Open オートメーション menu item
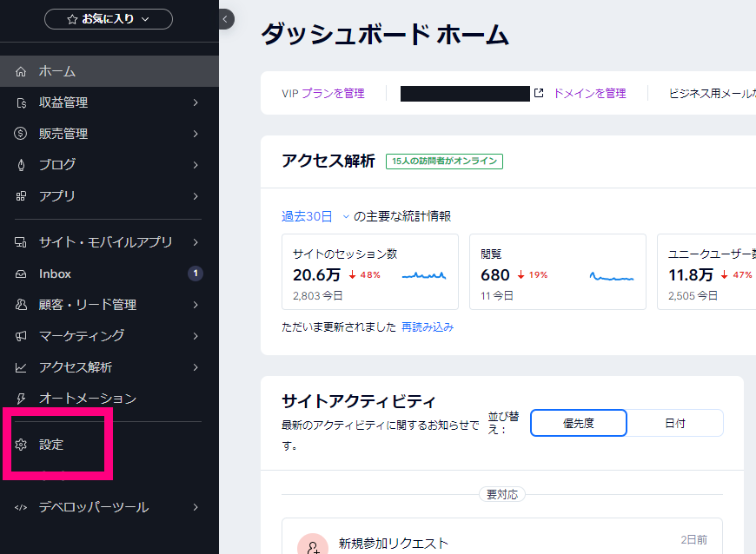Viewport: 756px width, 554px height. (x=109, y=399)
